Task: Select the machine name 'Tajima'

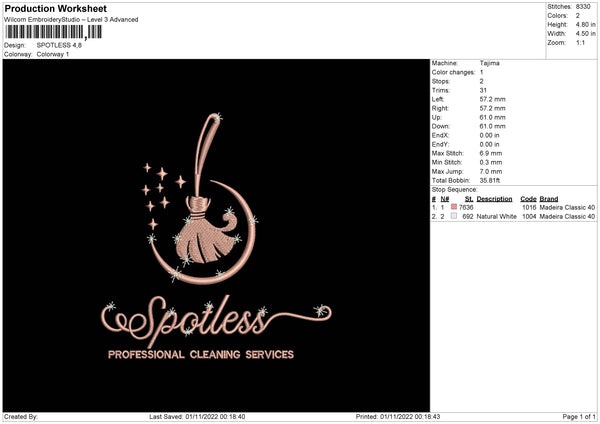Action: click(x=489, y=63)
